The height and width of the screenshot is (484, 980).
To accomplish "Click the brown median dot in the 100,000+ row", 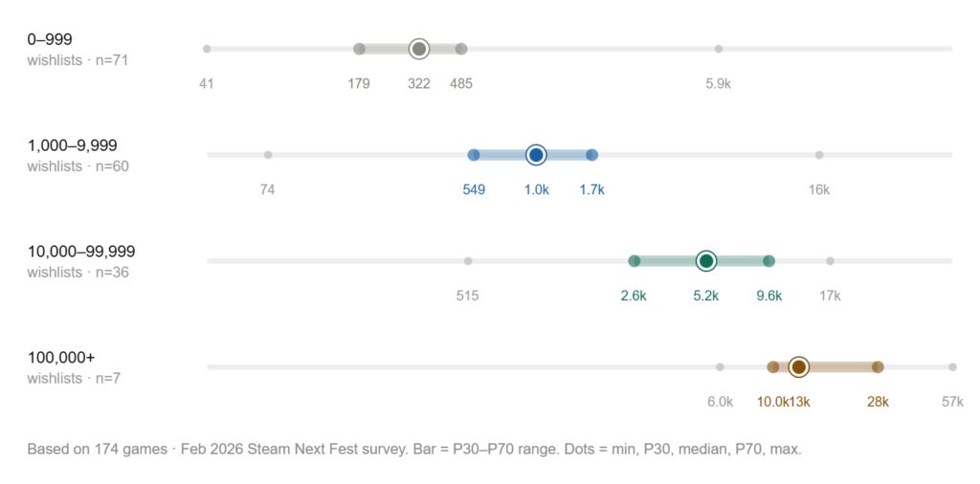I will pos(799,367).
